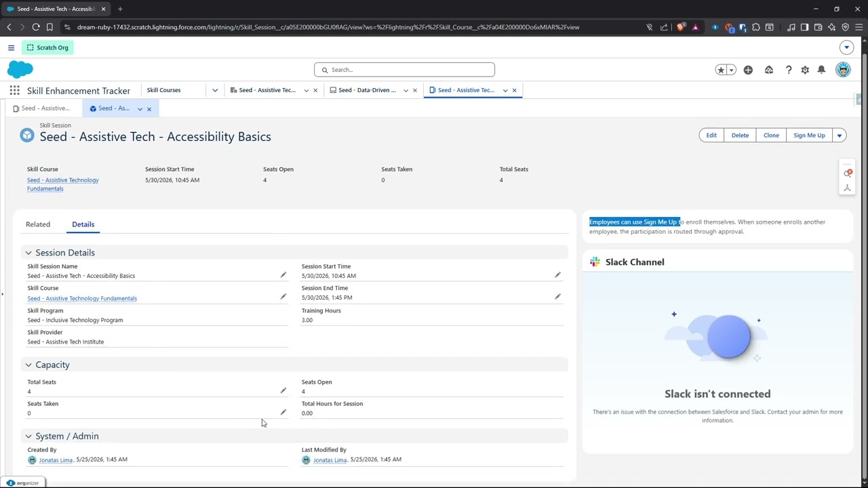
Task: Click the Clone button
Action: (x=771, y=136)
